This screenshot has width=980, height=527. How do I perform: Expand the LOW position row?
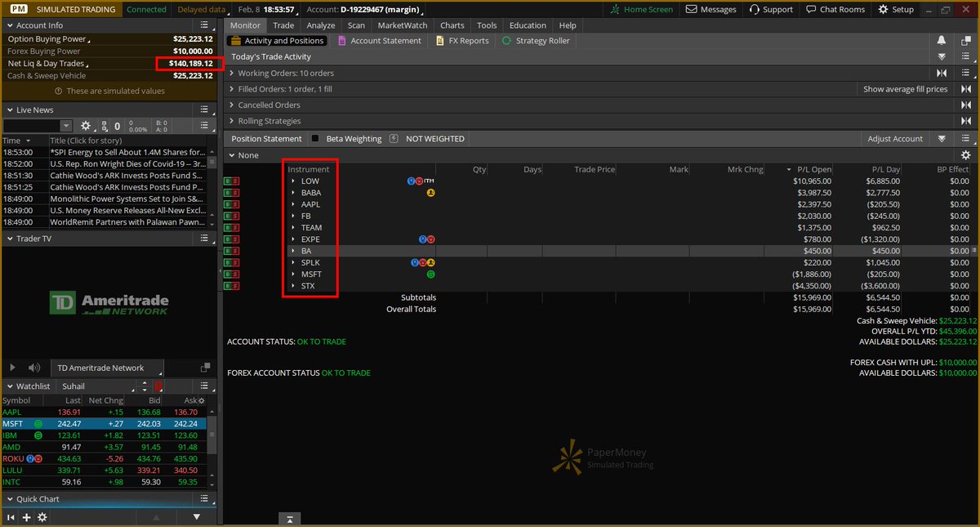coord(293,181)
